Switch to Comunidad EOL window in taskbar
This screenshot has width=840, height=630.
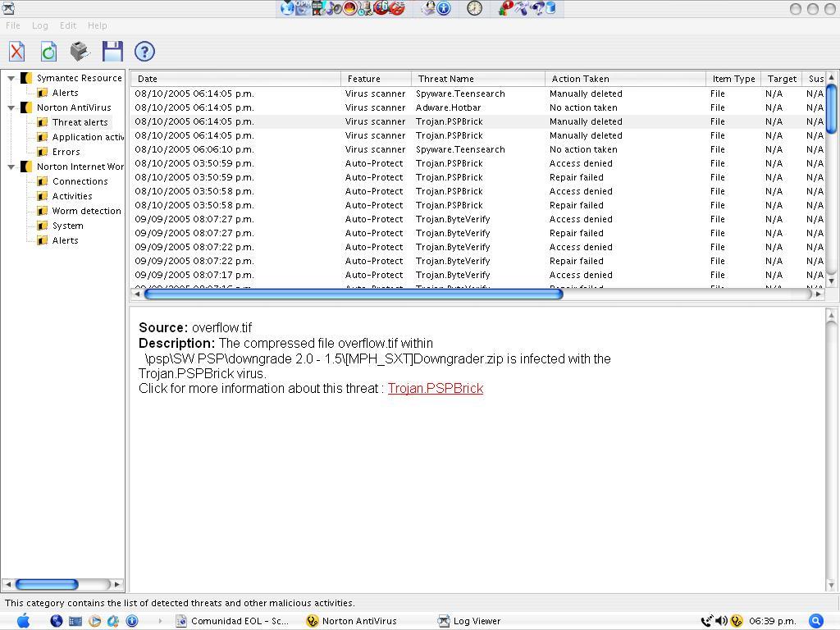click(233, 621)
